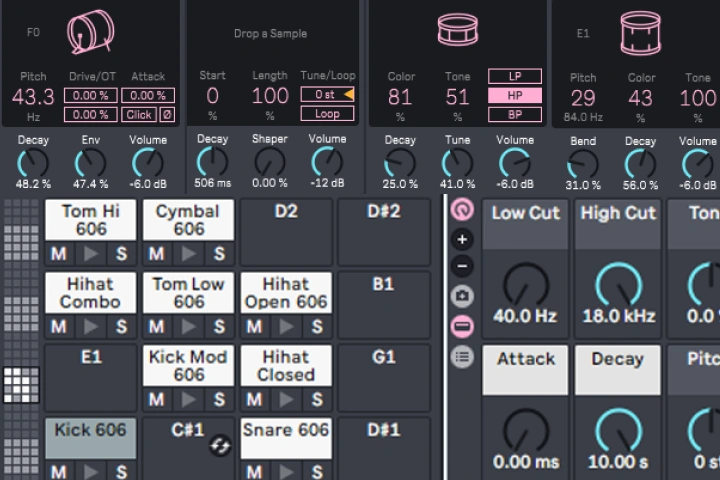Click the Drive 0.00 % field
The width and height of the screenshot is (720, 480).
click(x=90, y=96)
